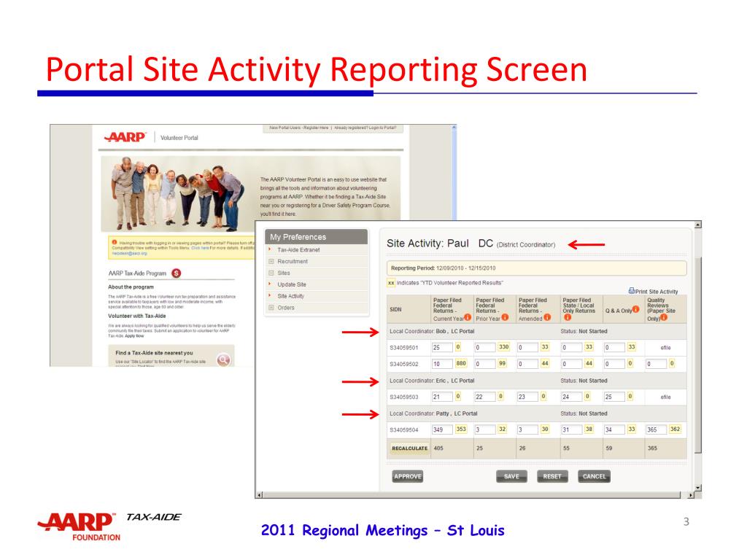The image size is (747, 560).
Task: Click the SAVE button
Action: click(x=511, y=476)
